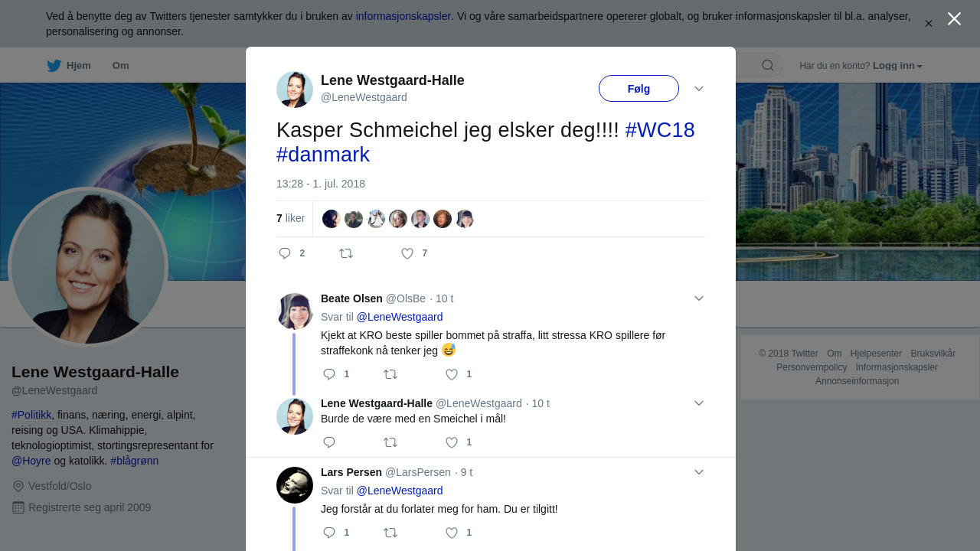Open the @Hoyre mention in the profile bio
980x551 pixels.
coord(31,461)
